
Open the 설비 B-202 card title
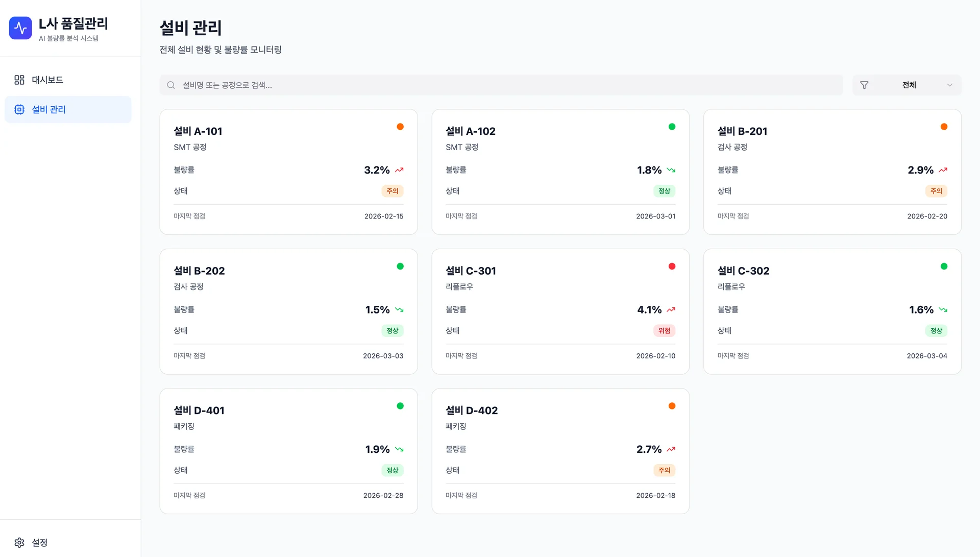(x=199, y=271)
